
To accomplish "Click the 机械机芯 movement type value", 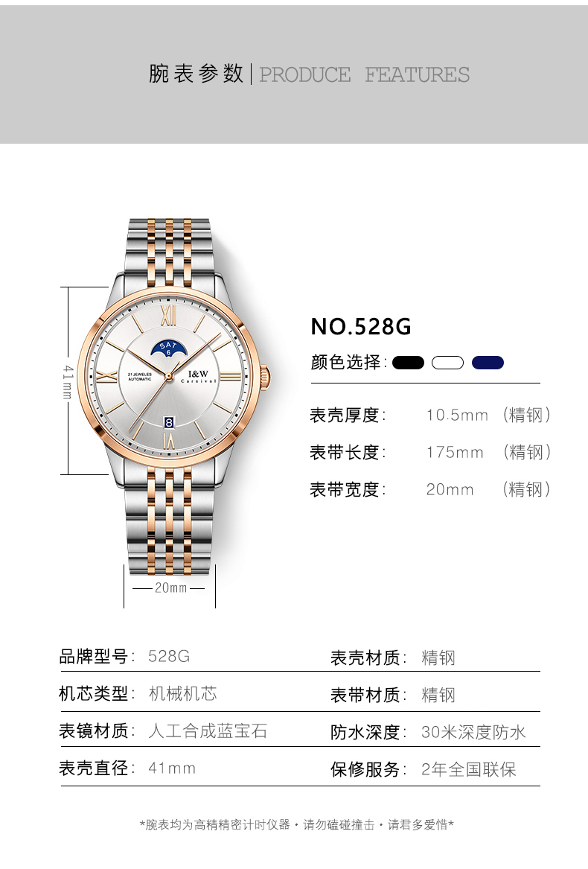I will (183, 693).
